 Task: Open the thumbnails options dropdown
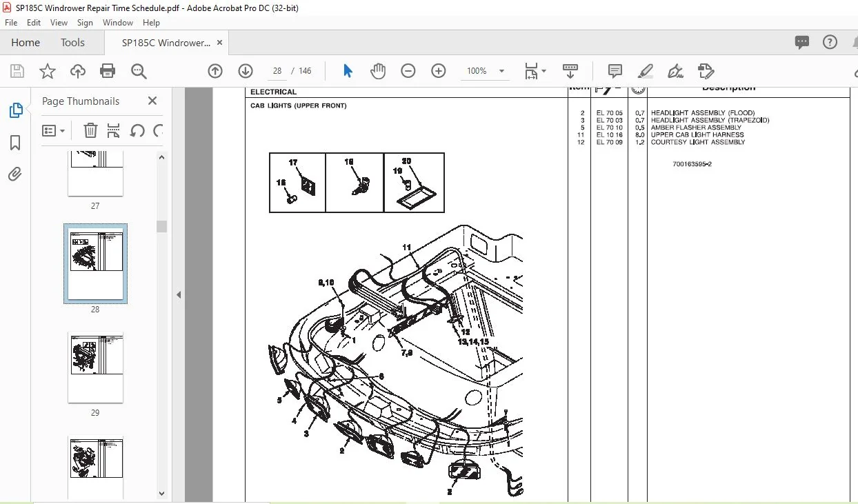(54, 130)
